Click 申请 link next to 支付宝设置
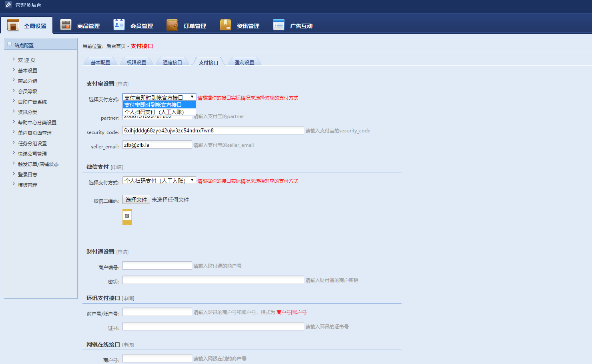The width and height of the screenshot is (592, 364). coord(122,84)
